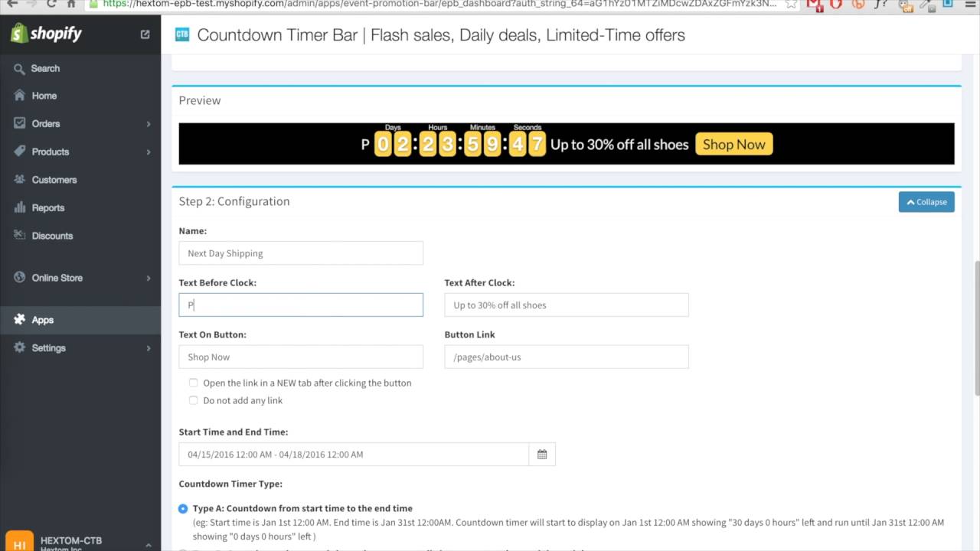Screen dimensions: 980x551
Task: Click the browser address bar URL
Action: 440,4
